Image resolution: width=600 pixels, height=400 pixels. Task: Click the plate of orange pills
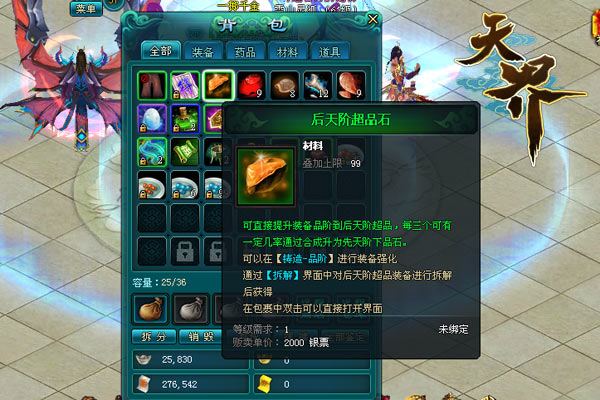coord(152,185)
